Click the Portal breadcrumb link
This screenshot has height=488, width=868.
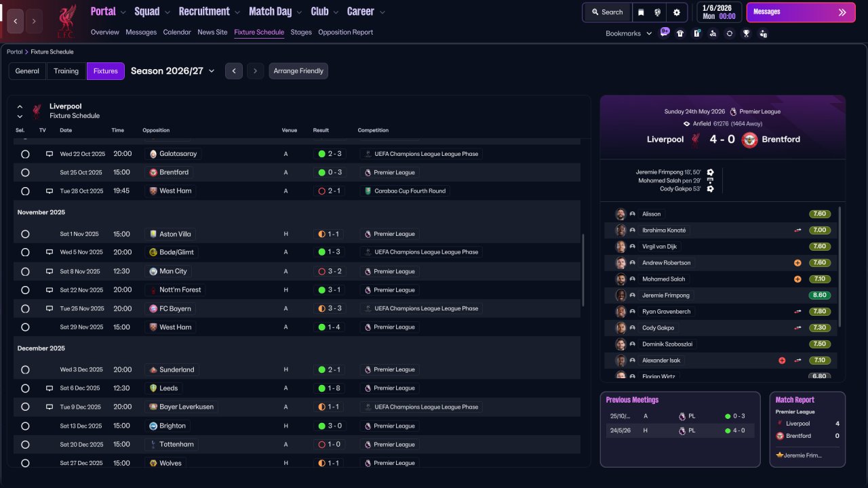point(14,52)
